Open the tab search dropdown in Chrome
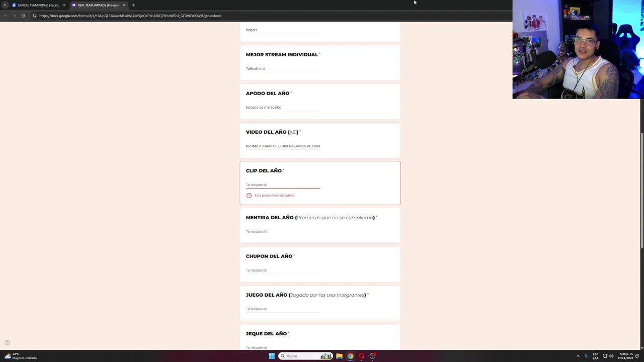This screenshot has width=644, height=362. (5, 5)
